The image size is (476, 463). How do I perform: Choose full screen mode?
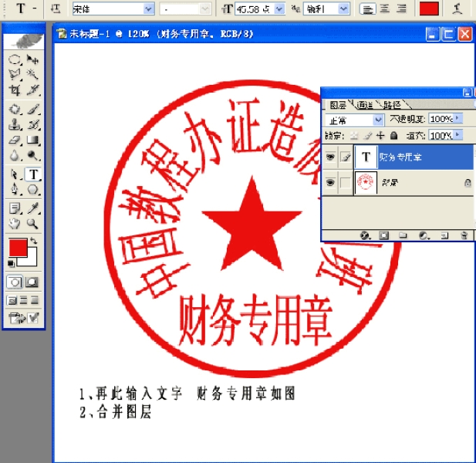pos(35,300)
